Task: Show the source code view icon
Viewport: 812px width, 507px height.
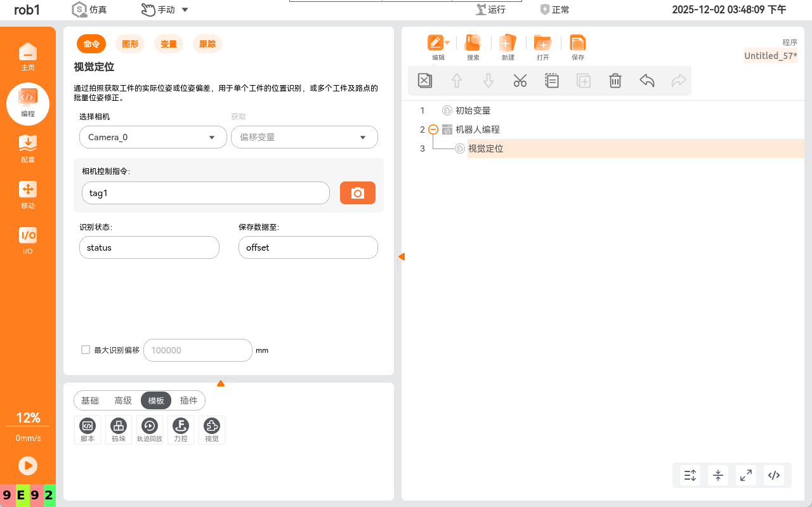Action: tap(773, 475)
